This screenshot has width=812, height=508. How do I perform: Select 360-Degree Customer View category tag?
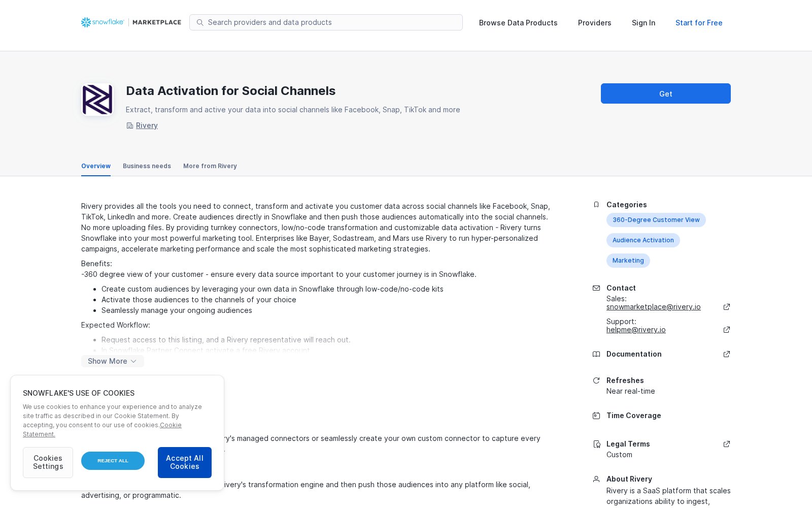tap(656, 220)
